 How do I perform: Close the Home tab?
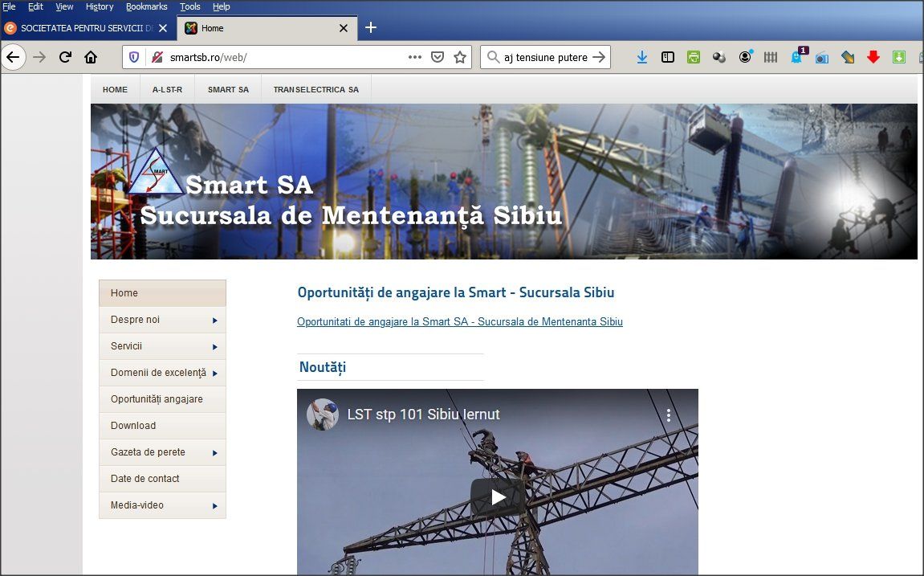click(344, 27)
